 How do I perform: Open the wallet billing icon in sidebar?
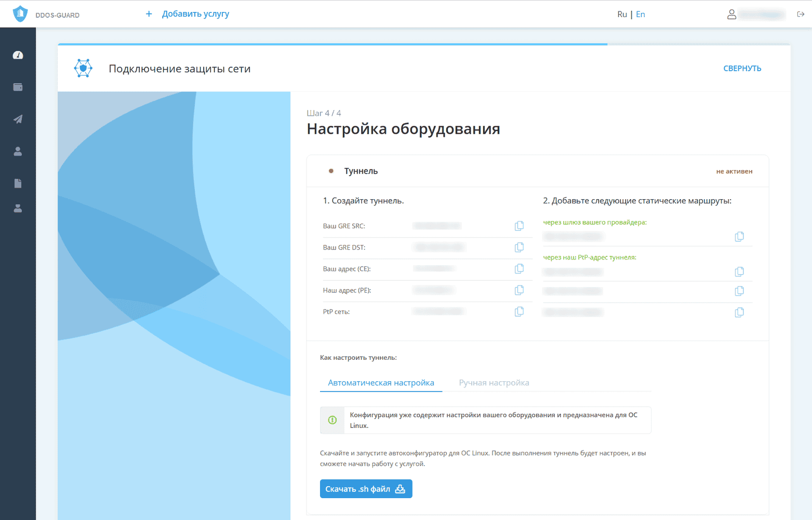pos(18,87)
